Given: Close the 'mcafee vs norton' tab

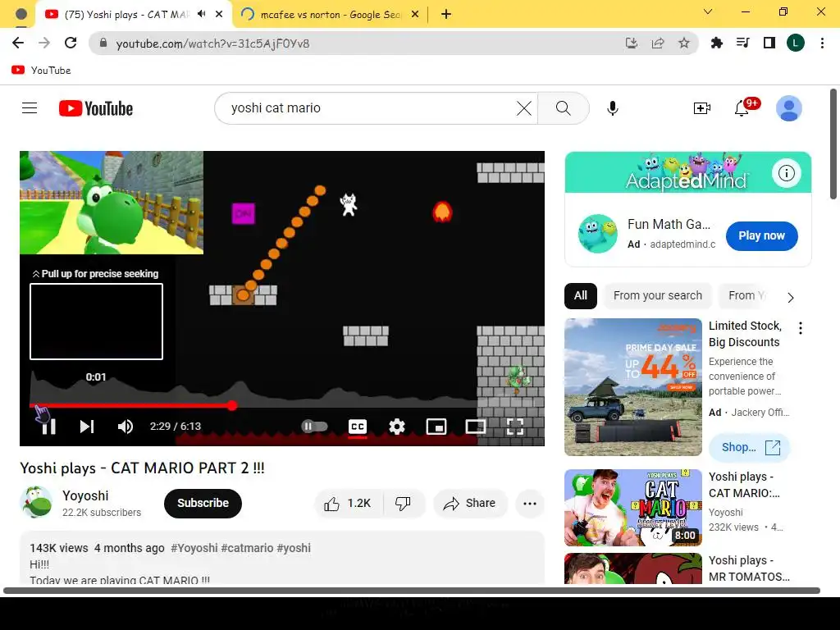Looking at the screenshot, I should (415, 15).
